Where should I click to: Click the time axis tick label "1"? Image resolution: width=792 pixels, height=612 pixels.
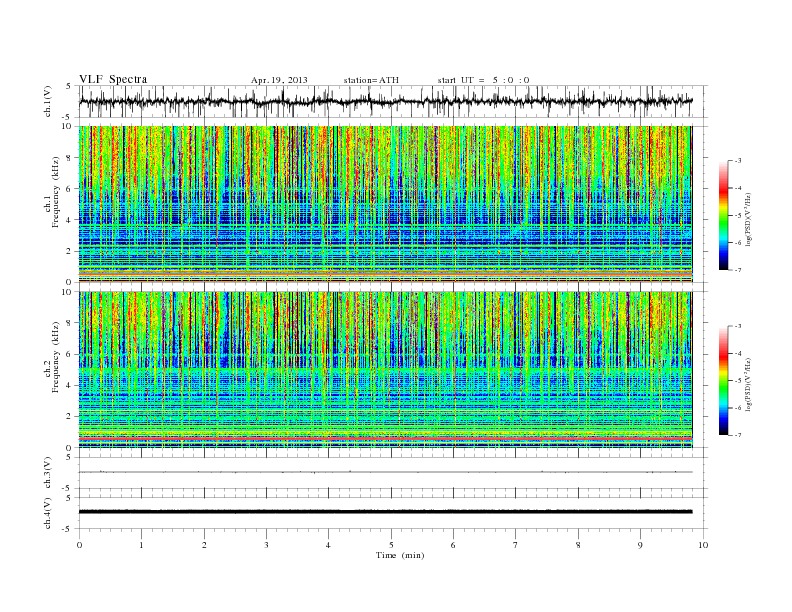(x=142, y=545)
